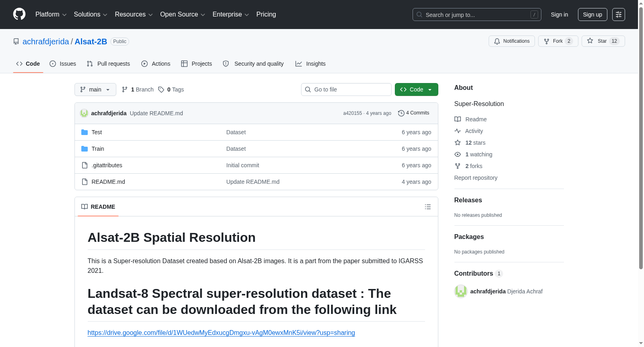The image size is (644, 347).
Task: Open the Initial commit message link
Action: tap(243, 165)
